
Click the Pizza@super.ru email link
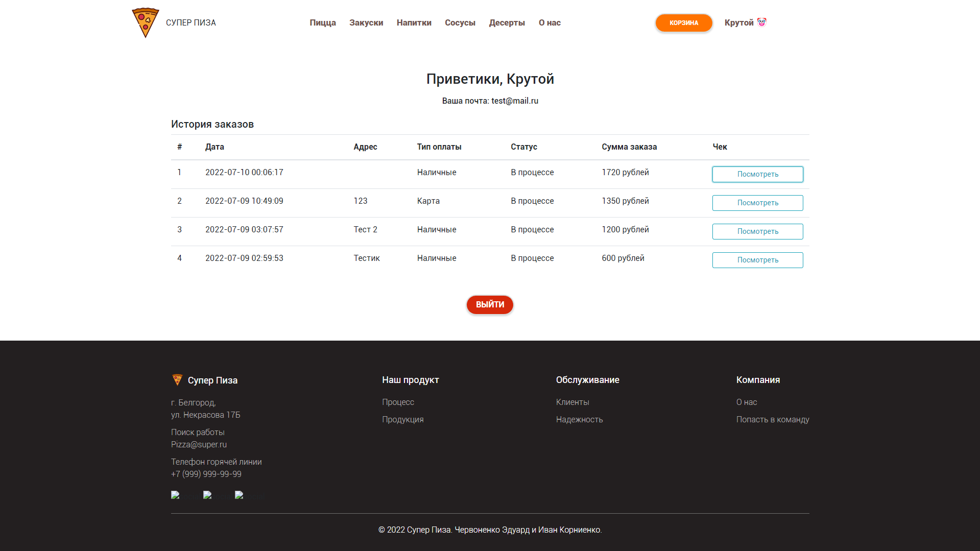click(x=199, y=444)
